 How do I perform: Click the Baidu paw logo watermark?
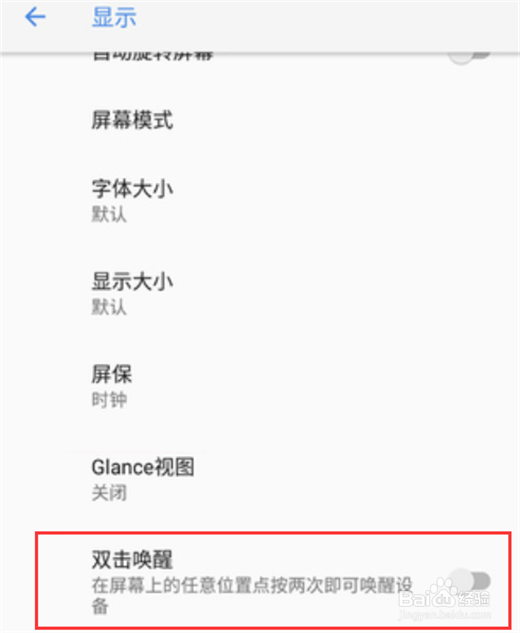(444, 590)
